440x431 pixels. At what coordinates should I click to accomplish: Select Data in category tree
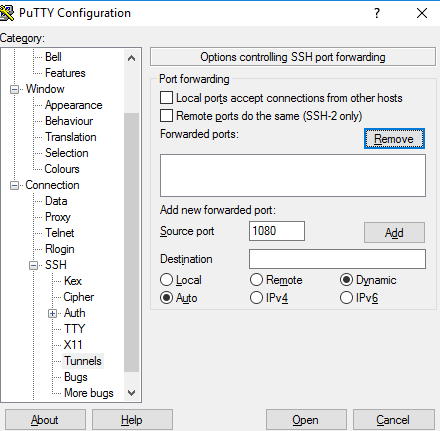click(x=56, y=201)
